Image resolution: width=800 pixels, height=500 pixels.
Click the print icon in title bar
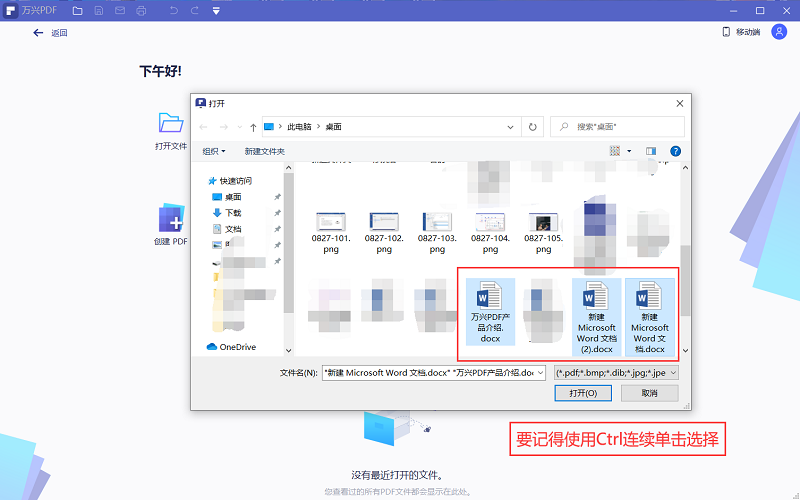pyautogui.click(x=141, y=10)
